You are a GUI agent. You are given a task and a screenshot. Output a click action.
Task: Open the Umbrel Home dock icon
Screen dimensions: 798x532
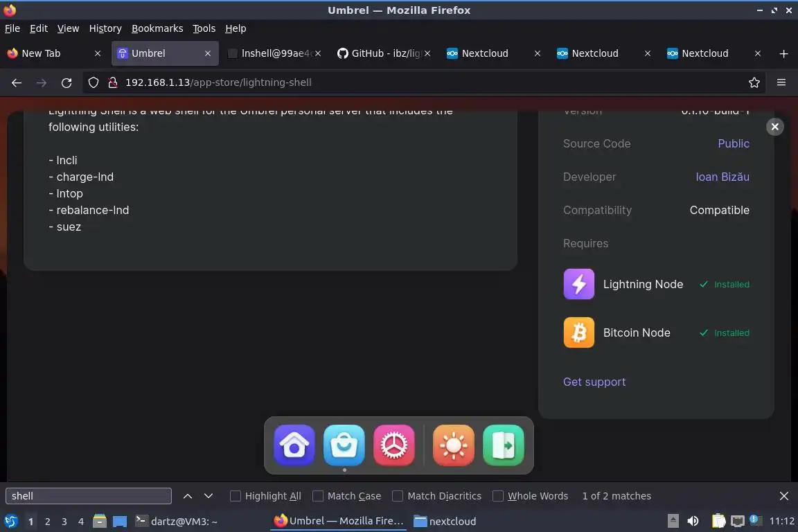point(294,445)
